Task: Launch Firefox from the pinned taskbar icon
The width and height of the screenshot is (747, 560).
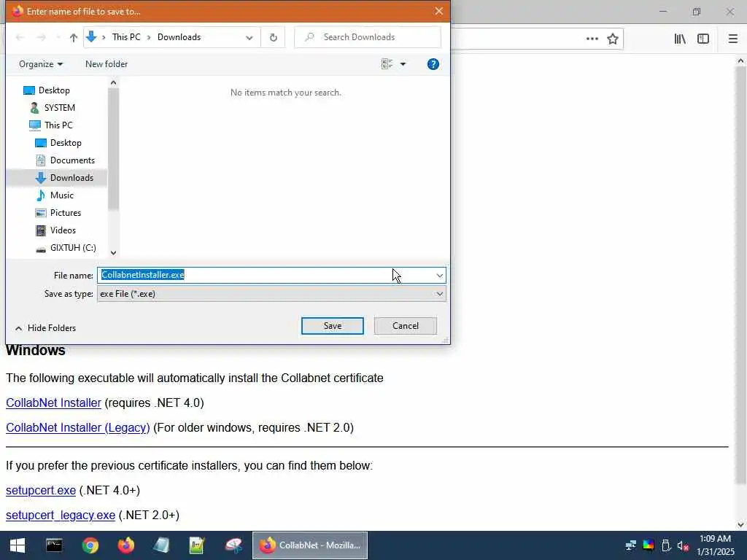Action: tap(125, 545)
